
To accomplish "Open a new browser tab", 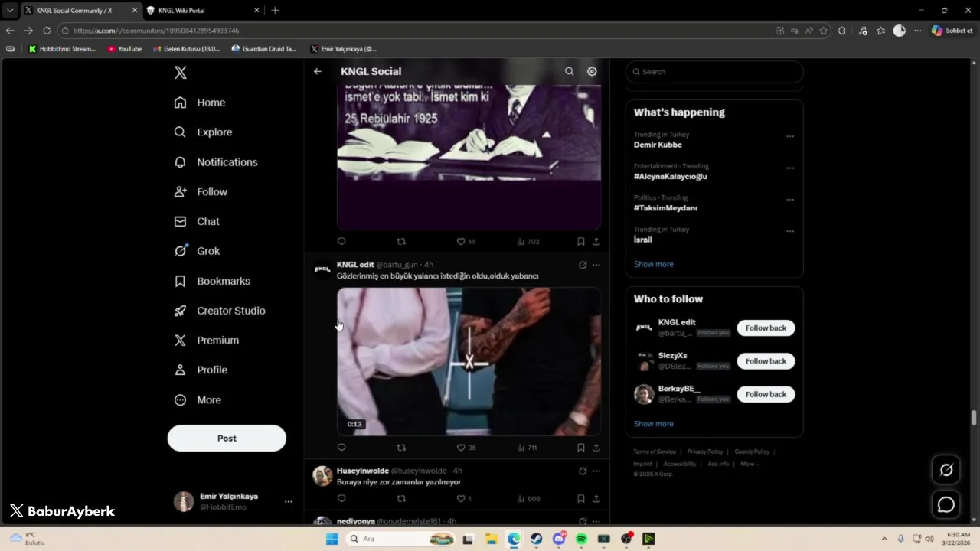I will (x=275, y=11).
